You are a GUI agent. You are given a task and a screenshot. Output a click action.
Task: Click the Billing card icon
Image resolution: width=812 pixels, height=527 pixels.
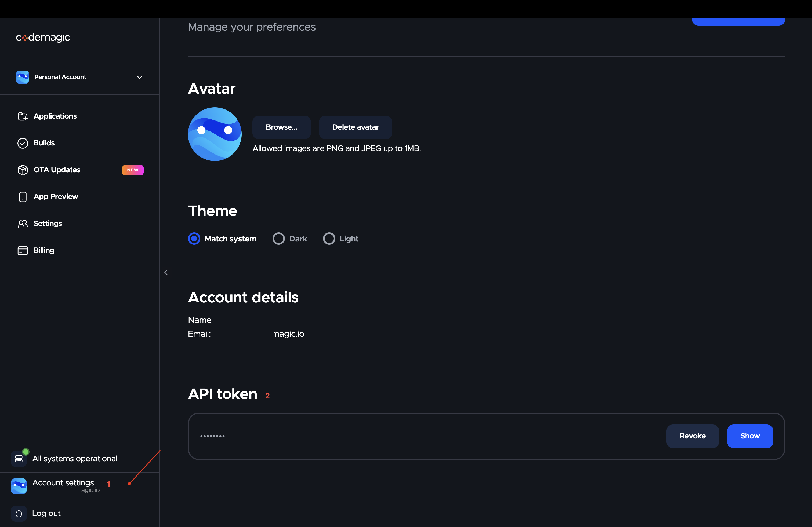[x=23, y=251]
